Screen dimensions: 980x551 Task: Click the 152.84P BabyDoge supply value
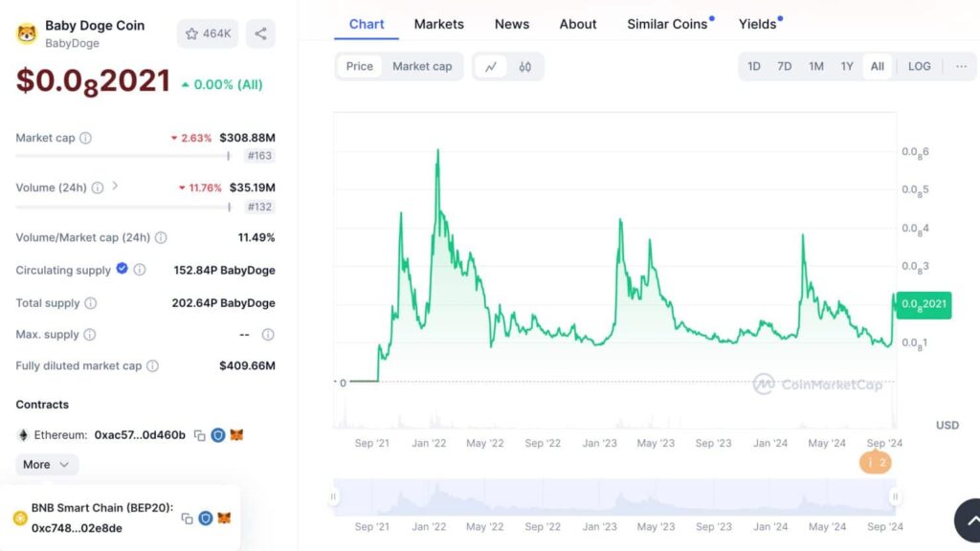(x=224, y=271)
